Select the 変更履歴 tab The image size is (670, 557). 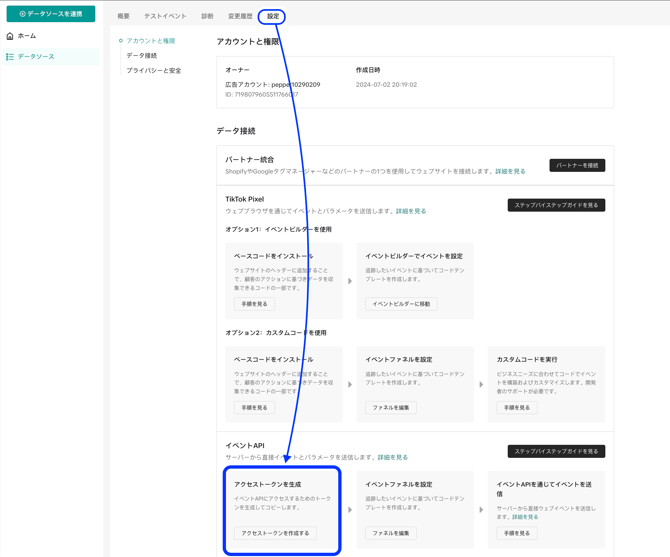click(x=240, y=17)
